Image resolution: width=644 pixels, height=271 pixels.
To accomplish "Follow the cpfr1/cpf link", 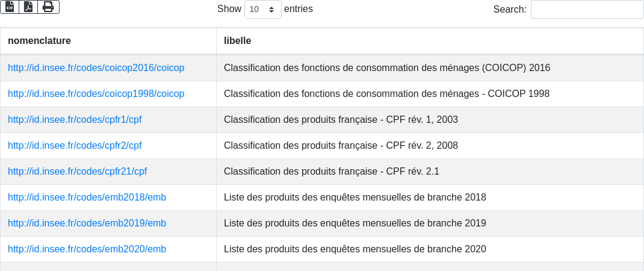I will pos(75,120).
